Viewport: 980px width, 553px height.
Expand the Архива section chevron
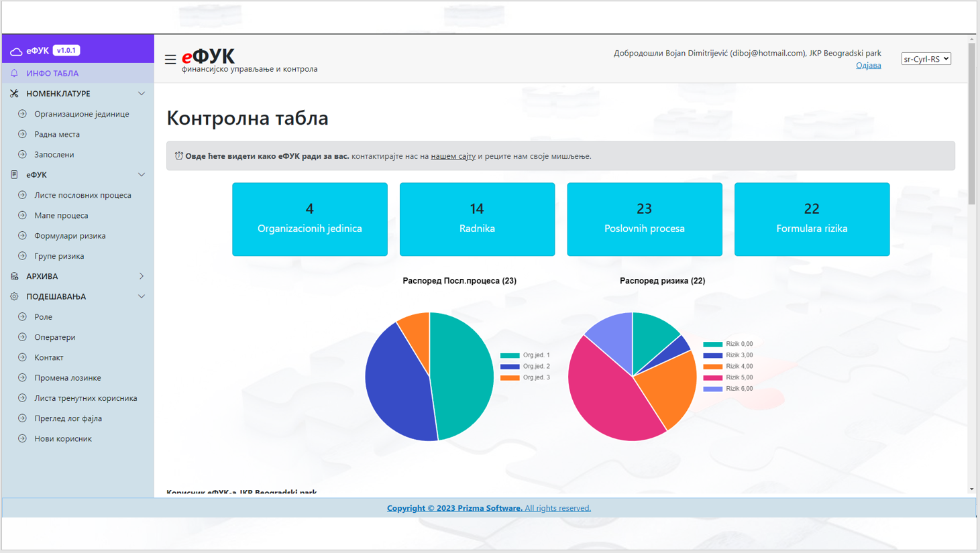(142, 276)
